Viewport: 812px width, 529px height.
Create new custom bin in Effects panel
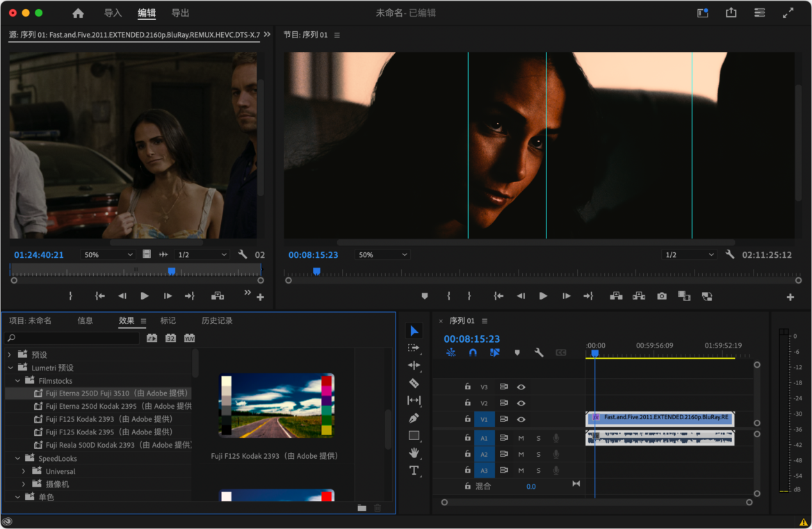coord(362,507)
